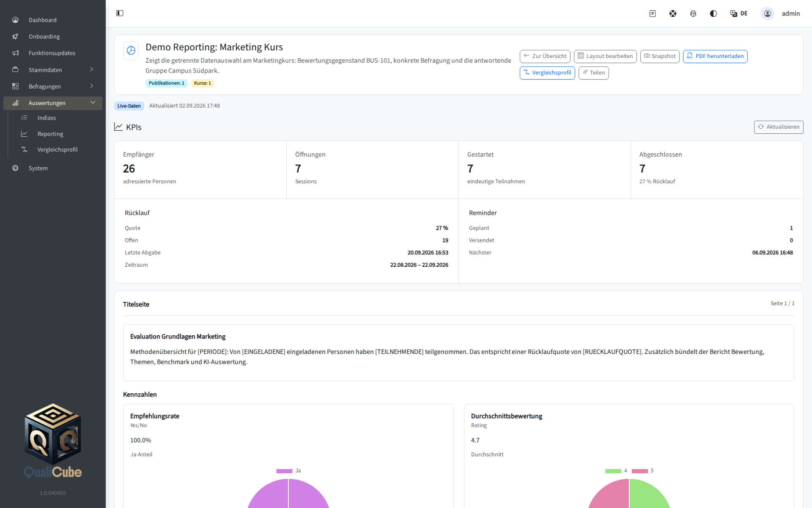Screen dimensions: 812x508
Task: Click the Vergleichsprofil icon in sidebar
Action: coord(24,149)
